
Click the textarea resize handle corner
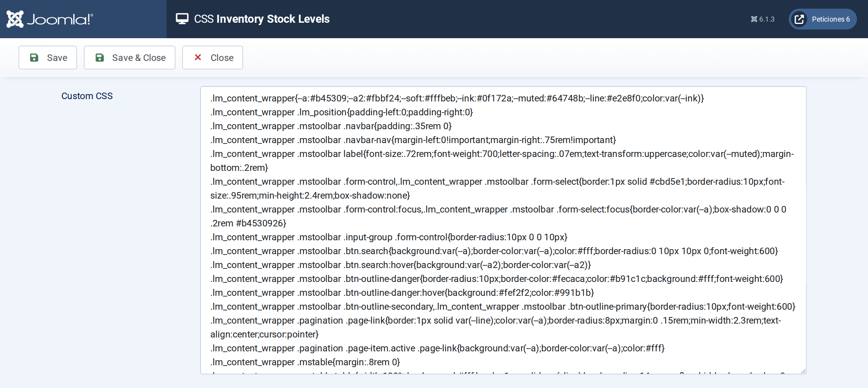pyautogui.click(x=803, y=371)
